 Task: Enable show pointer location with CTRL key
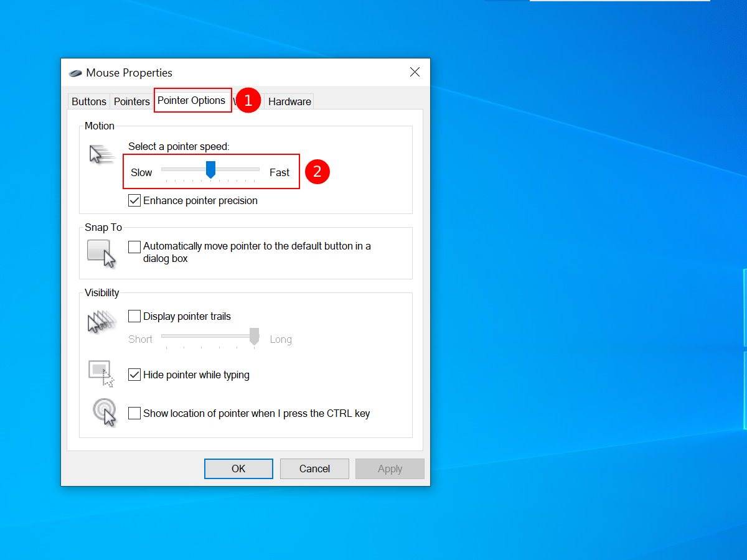[x=134, y=413]
